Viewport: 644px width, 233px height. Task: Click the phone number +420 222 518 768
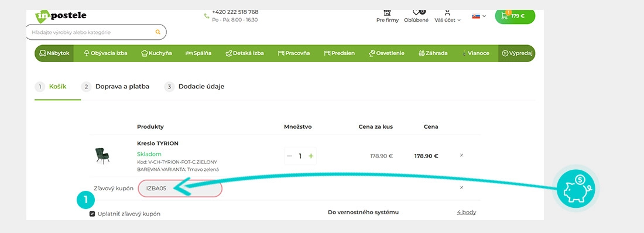pyautogui.click(x=235, y=12)
